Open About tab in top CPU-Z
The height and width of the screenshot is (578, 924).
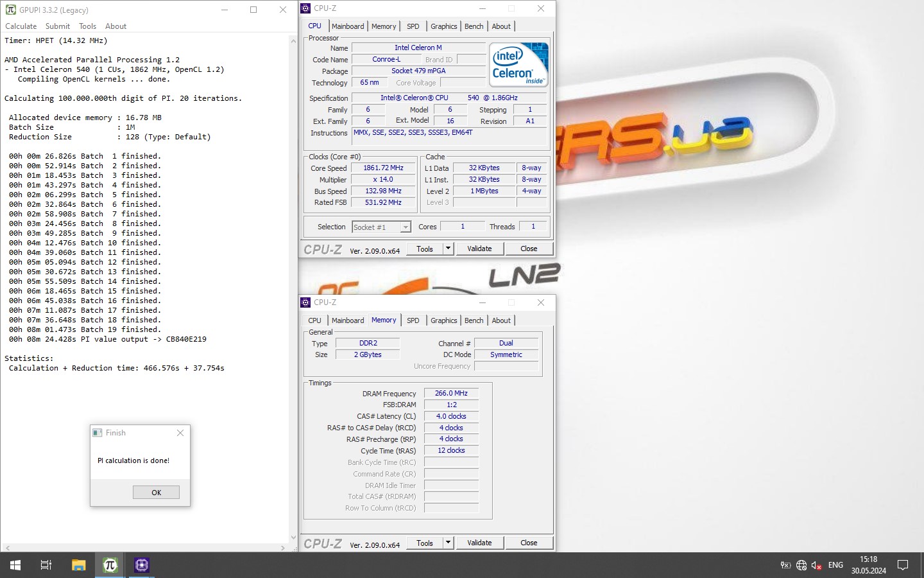(501, 26)
